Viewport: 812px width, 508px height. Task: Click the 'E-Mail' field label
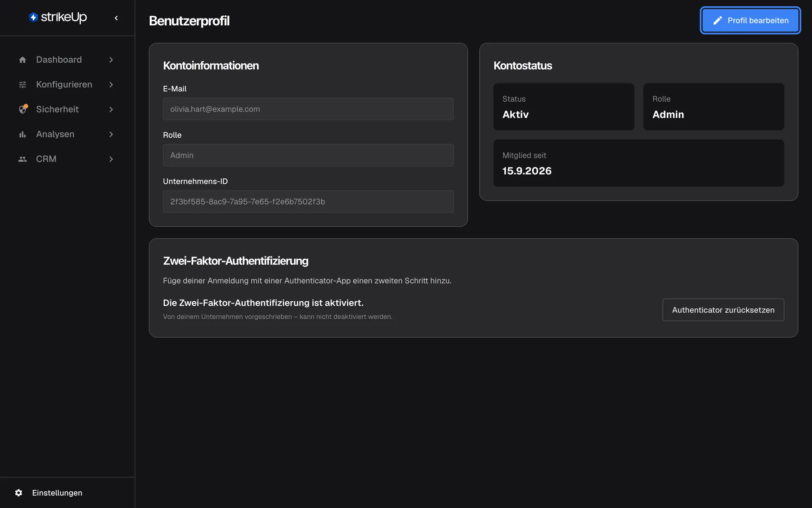coord(175,89)
